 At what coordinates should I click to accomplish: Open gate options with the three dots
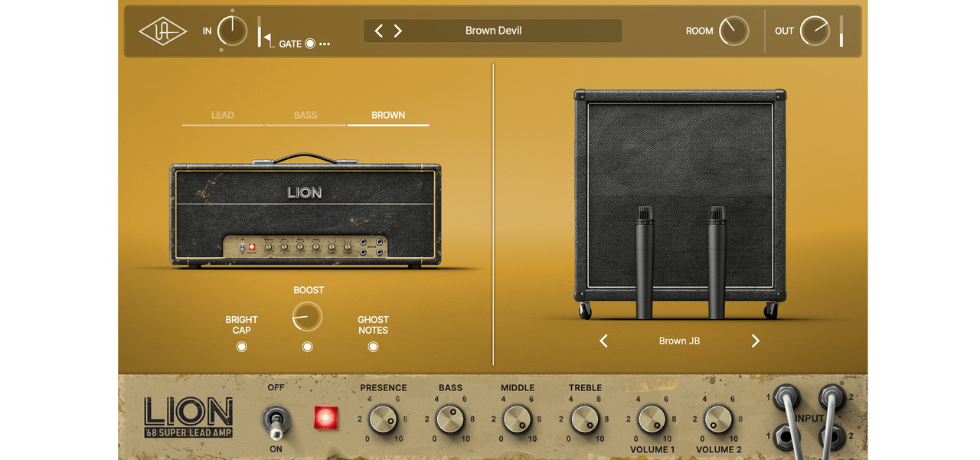(325, 44)
